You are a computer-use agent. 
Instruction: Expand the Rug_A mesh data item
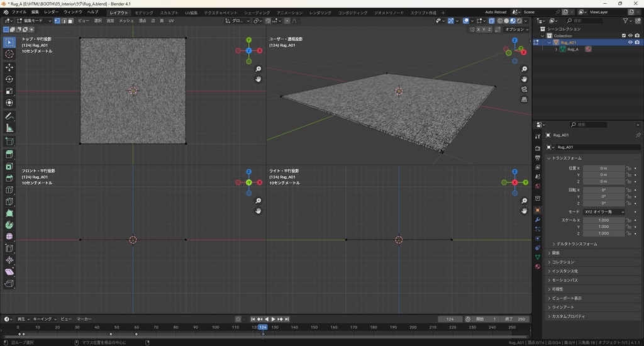(x=556, y=49)
